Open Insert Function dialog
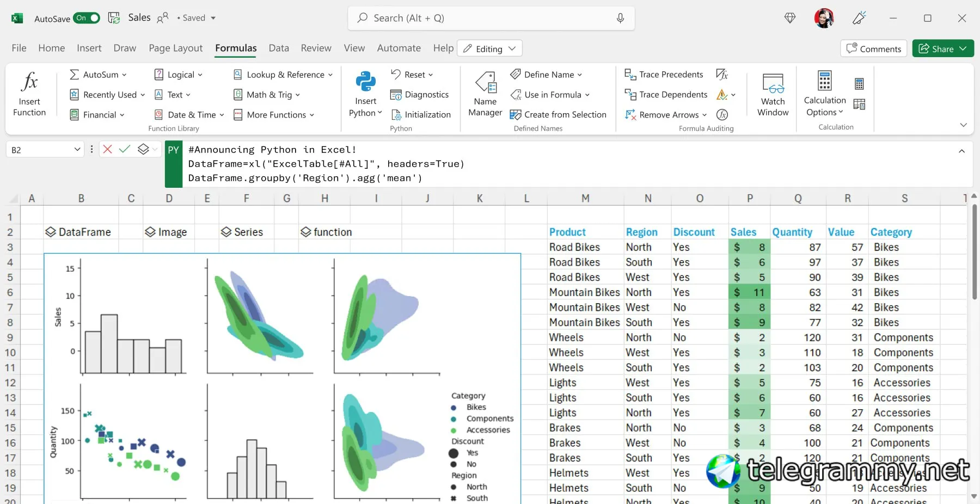Screen dimensions: 980x504 click(x=29, y=95)
